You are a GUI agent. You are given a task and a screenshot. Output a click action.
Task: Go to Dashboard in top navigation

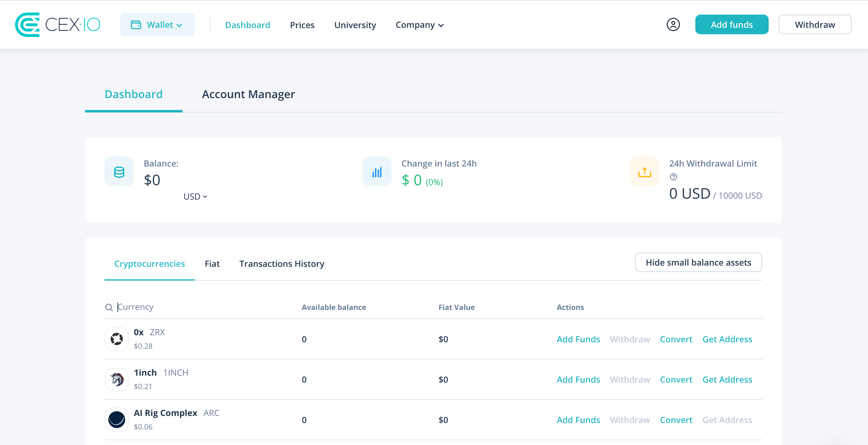click(x=248, y=25)
